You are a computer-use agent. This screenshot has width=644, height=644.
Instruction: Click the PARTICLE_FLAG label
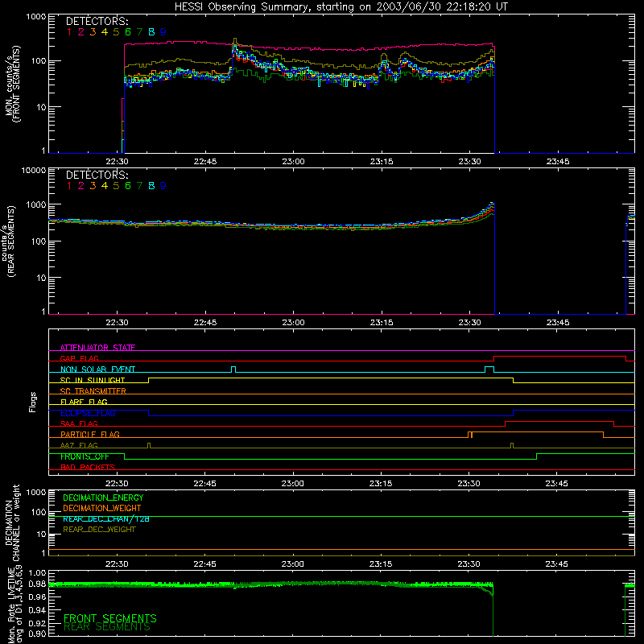click(x=90, y=434)
